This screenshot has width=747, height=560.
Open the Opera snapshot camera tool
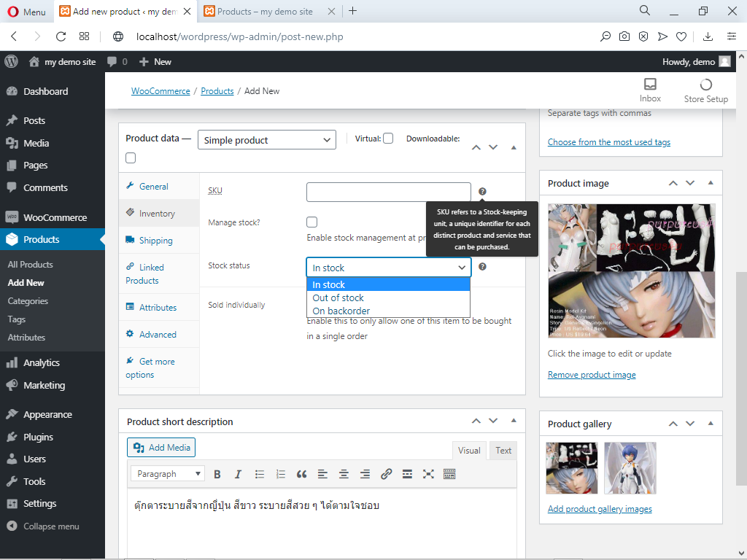click(x=624, y=36)
